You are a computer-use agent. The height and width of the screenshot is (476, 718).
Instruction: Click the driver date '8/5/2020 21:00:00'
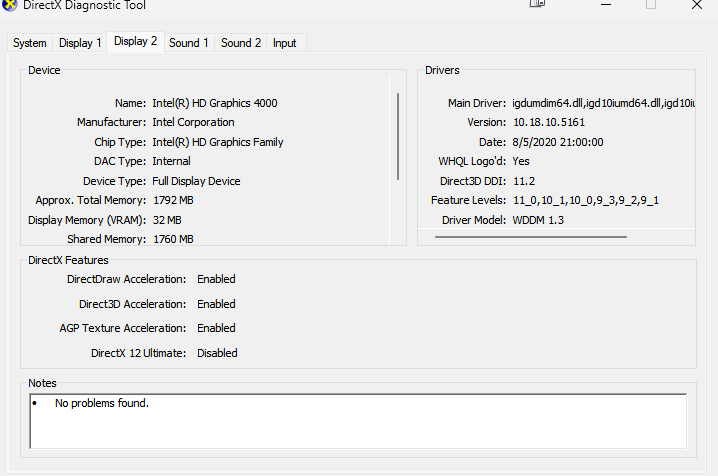(558, 142)
